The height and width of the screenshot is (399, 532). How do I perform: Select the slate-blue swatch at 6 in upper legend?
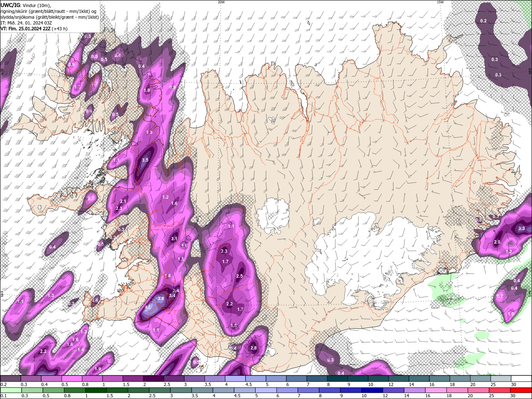296,379
